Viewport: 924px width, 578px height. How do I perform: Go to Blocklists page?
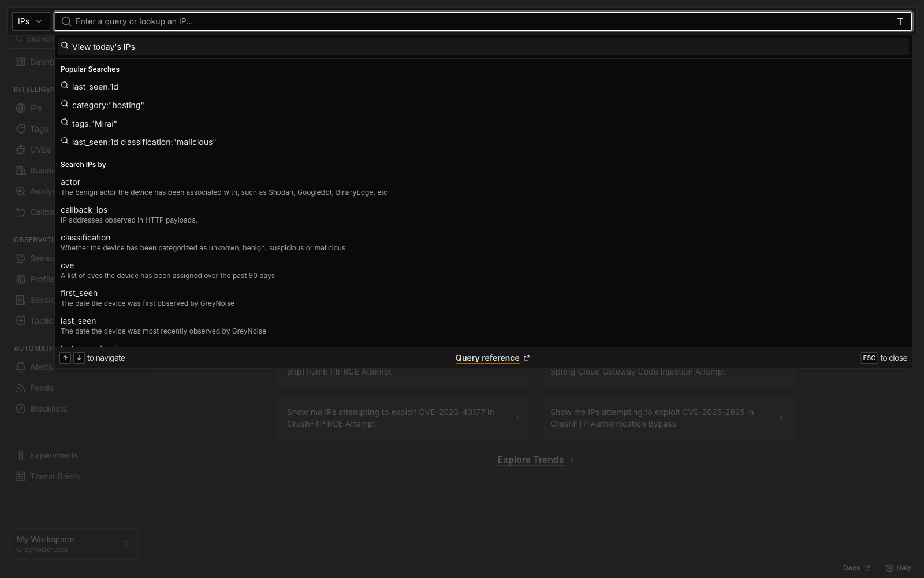point(49,409)
